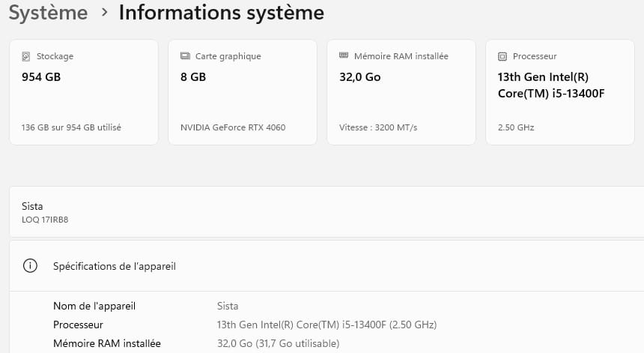This screenshot has height=353, width=644.
Task: Click the Processeur CPU icon
Action: (x=502, y=56)
